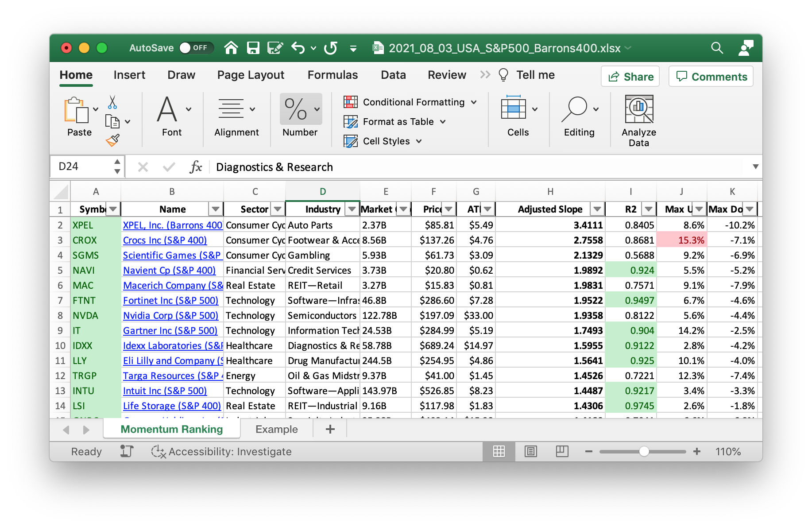Switch to Page Layout view in status bar

[530, 451]
